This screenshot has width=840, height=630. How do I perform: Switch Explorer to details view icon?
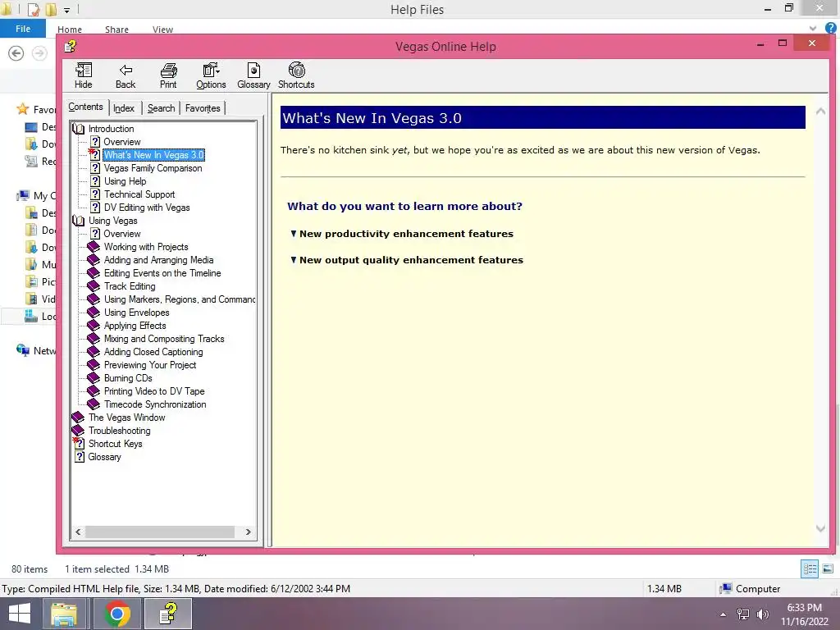pos(810,569)
